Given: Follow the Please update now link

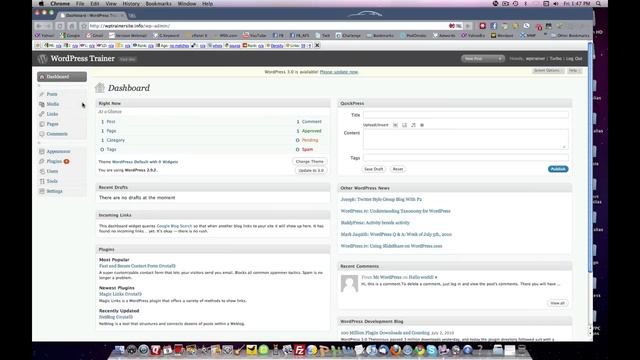Looking at the screenshot, I should pyautogui.click(x=339, y=72).
